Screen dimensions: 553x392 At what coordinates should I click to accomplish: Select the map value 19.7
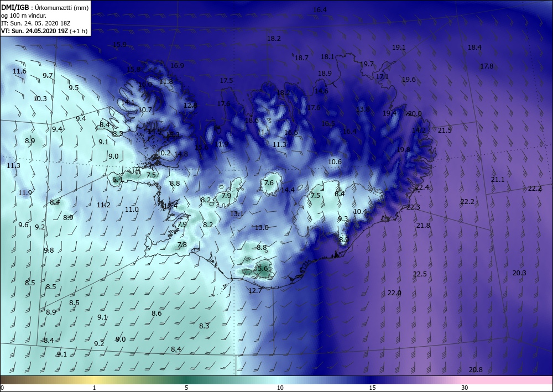[x=367, y=64]
